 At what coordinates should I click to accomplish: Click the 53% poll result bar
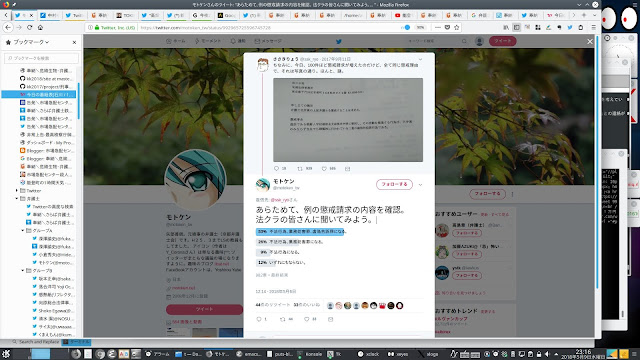click(300, 231)
